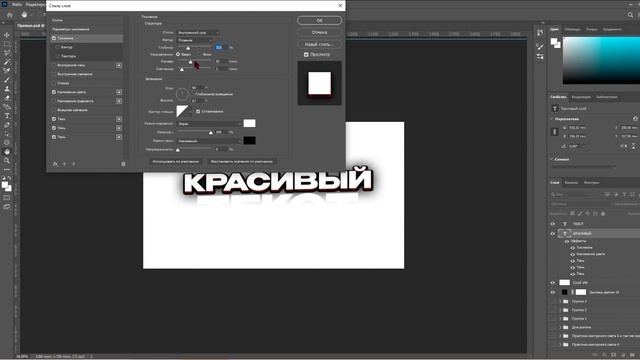This screenshot has width=640, height=360.
Task: Collapse the Символ section in Properties
Action: 552,159
